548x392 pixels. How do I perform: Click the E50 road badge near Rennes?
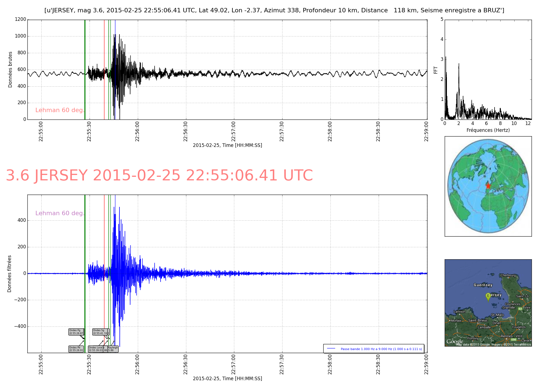tap(514, 340)
